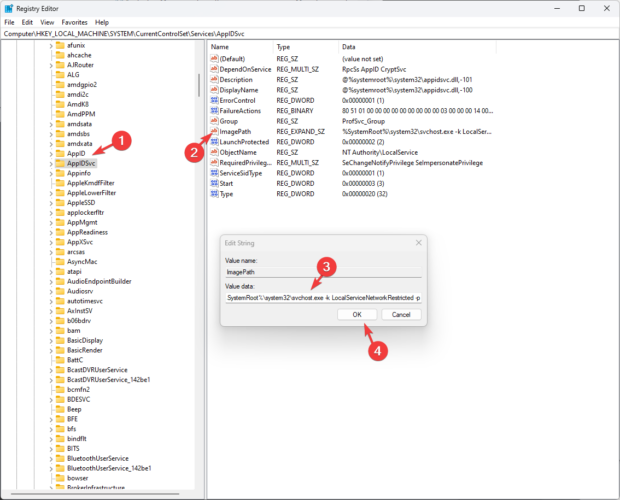620x500 pixels.
Task: Click the registry path address bar
Action: [310, 33]
